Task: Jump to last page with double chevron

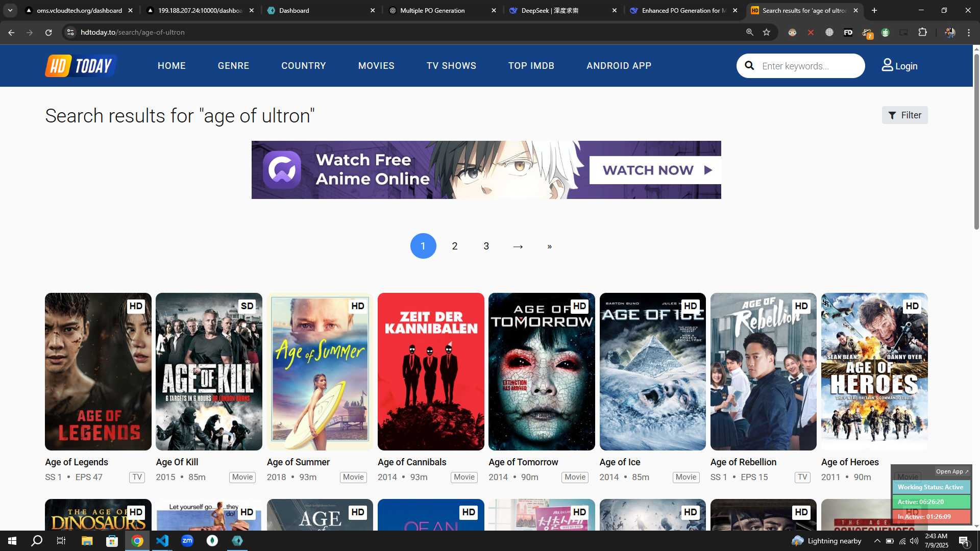Action: 550,246
